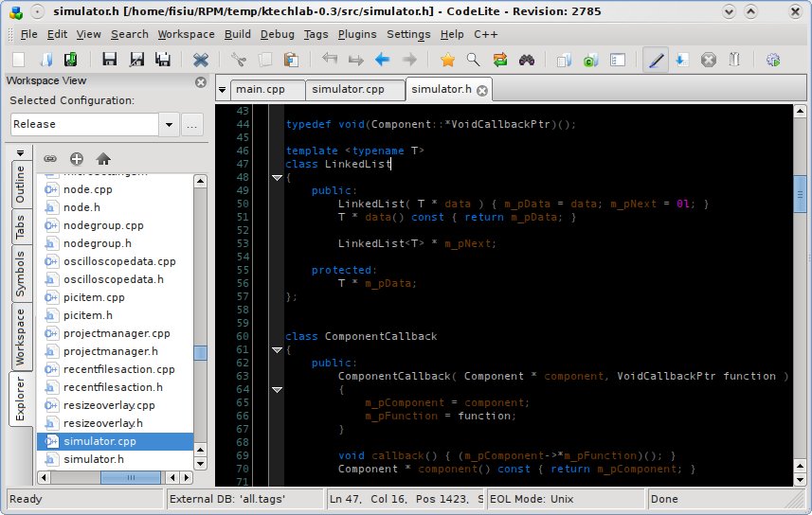Open the Release configuration dropdown
The height and width of the screenshot is (515, 812).
[x=170, y=124]
